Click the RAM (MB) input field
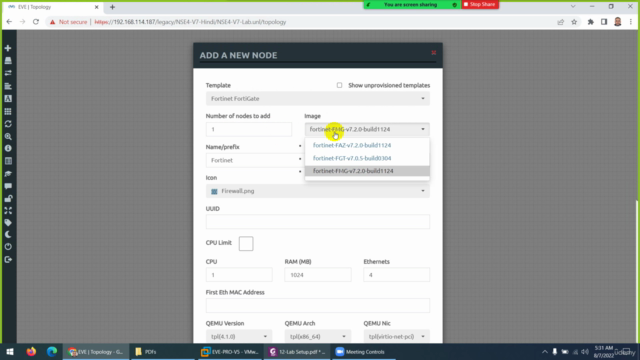640x360 pixels. [318, 275]
